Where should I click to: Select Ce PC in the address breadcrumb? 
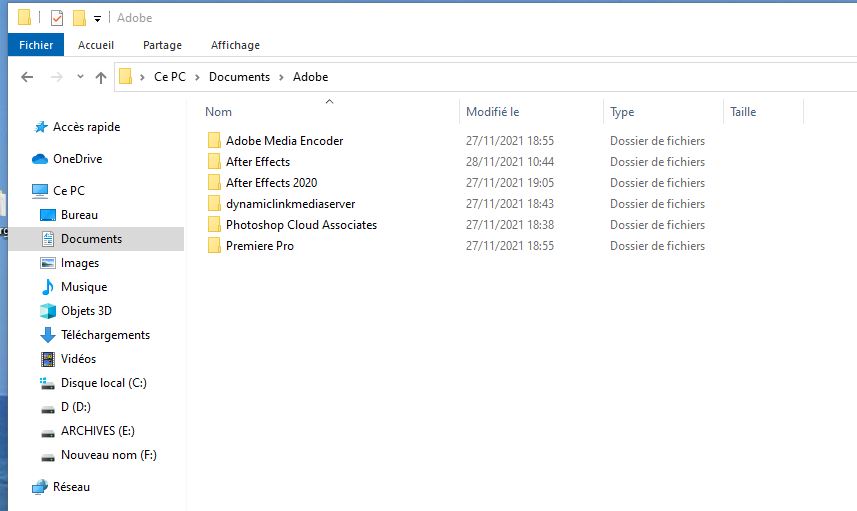[170, 77]
